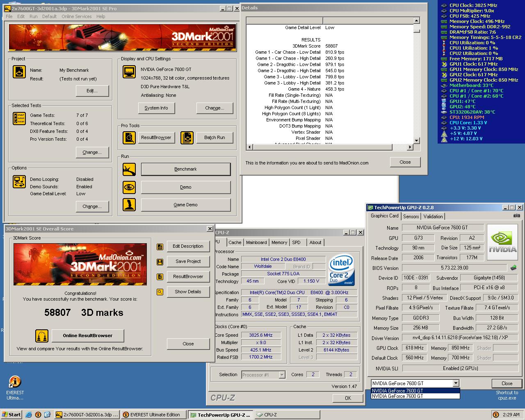Click the Demo eye icon

click(x=129, y=187)
